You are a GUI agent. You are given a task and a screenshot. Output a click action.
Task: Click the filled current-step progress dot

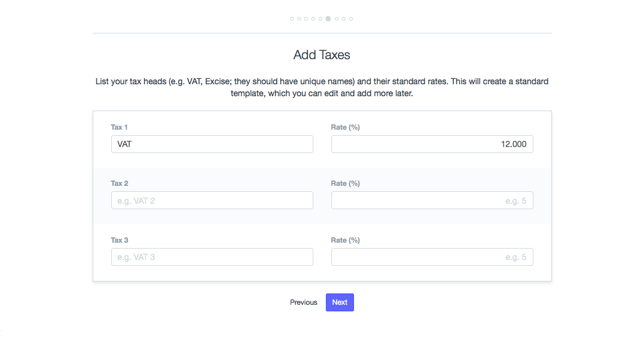click(328, 19)
